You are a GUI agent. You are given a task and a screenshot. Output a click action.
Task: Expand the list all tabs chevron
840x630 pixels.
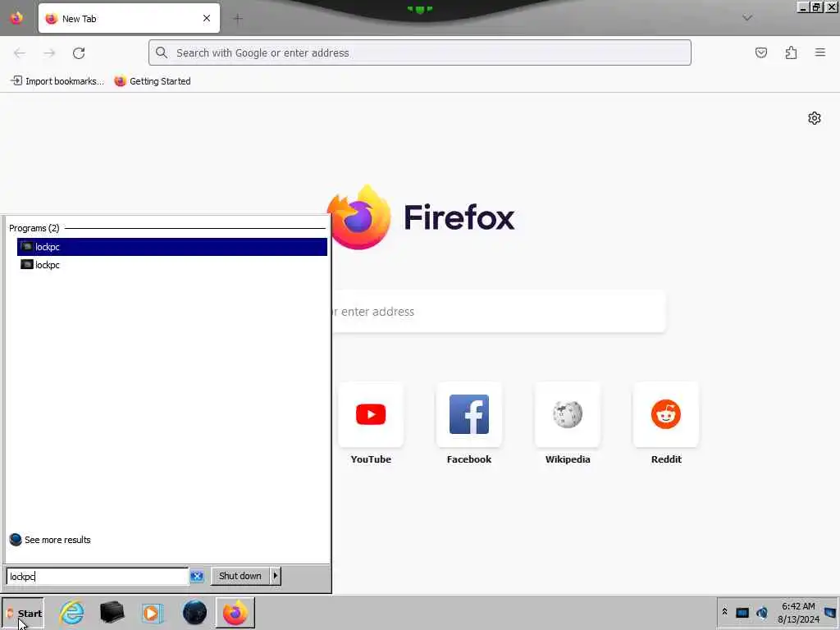[x=747, y=18]
